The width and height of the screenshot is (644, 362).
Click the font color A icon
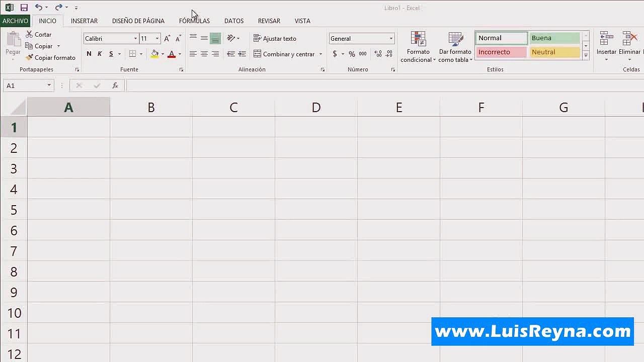pyautogui.click(x=172, y=54)
